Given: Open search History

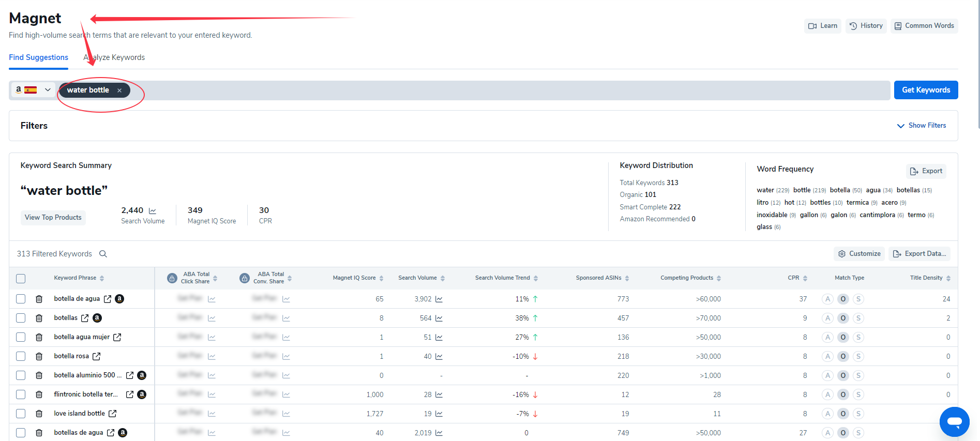Looking at the screenshot, I should (866, 26).
